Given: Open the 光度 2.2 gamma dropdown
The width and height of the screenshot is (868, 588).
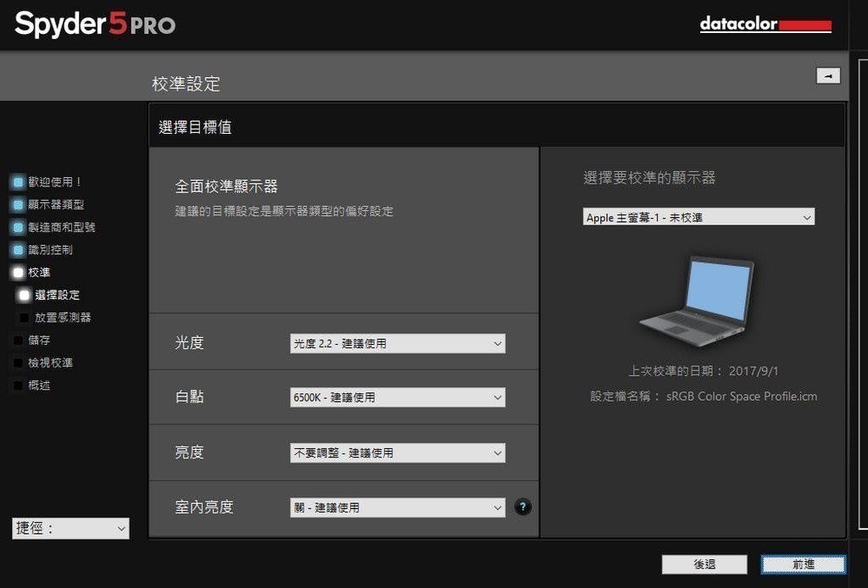Looking at the screenshot, I should tap(398, 343).
